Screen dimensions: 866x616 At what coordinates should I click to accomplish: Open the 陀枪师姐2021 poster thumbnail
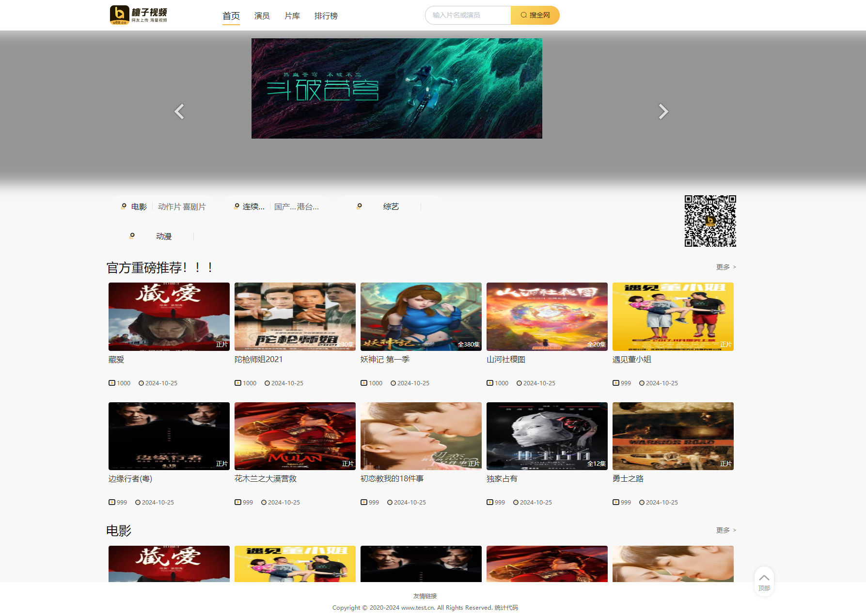(x=295, y=316)
